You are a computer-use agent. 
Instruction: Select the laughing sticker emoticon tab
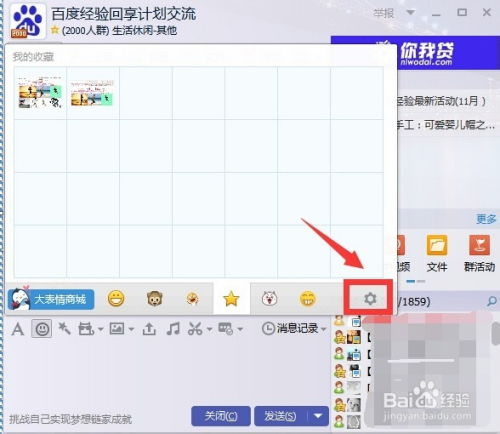pos(193,299)
